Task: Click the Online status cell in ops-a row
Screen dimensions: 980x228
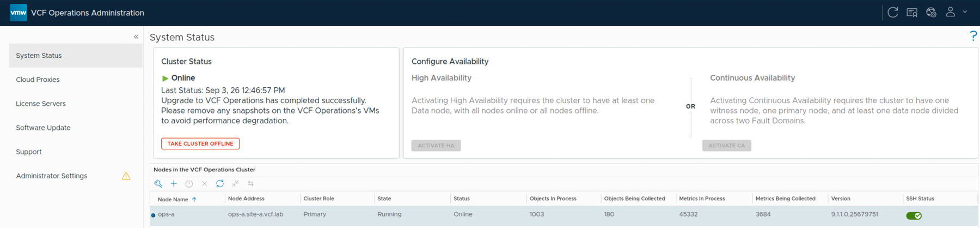Action: coord(463,214)
